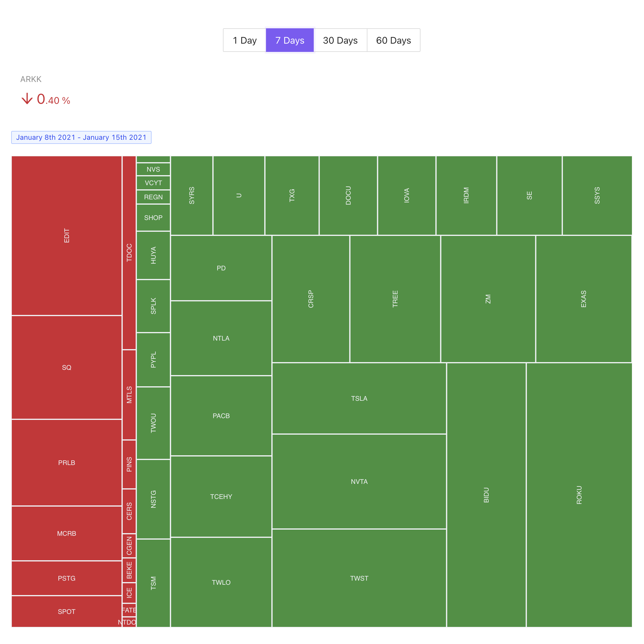Switch to the 1 Day view
Screen dimensions: 644x644
(x=244, y=40)
